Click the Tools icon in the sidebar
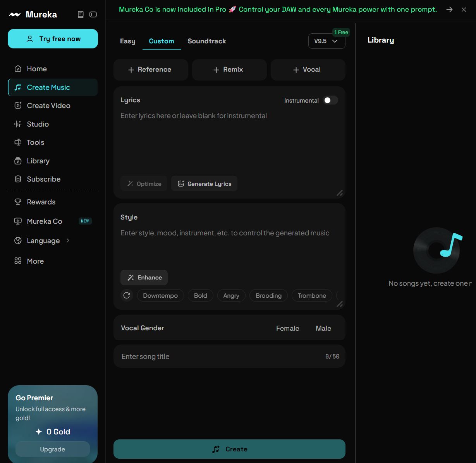 coord(18,142)
